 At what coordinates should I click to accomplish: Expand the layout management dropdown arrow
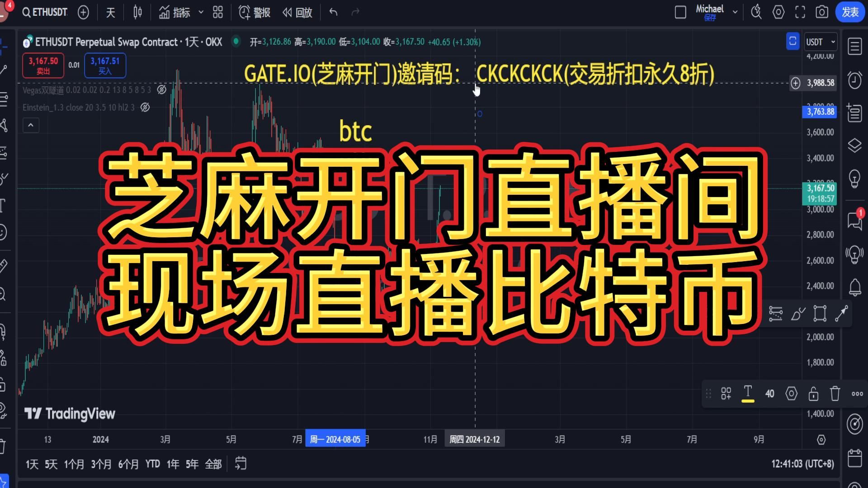coord(735,12)
